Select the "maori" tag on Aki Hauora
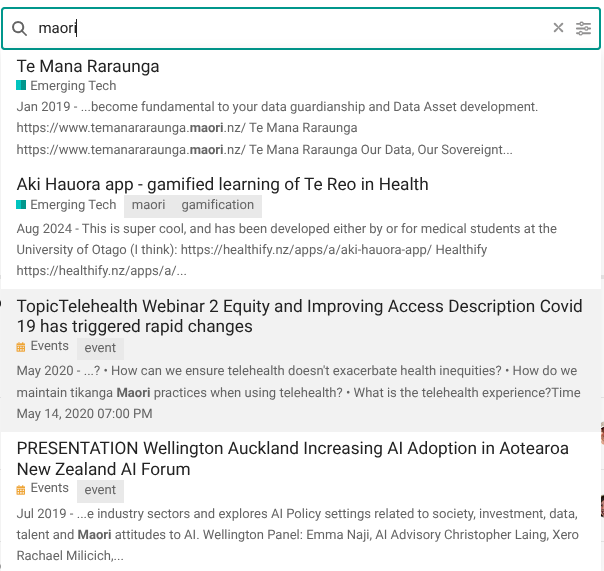 [148, 205]
